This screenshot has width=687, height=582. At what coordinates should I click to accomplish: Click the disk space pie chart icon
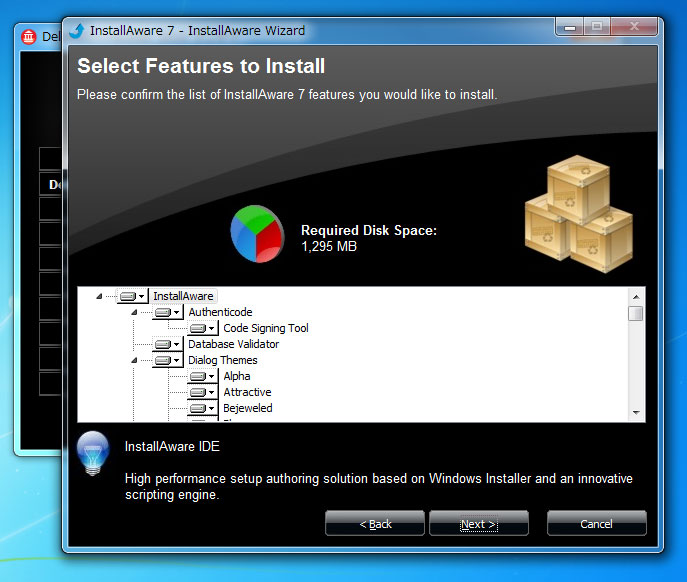click(257, 234)
